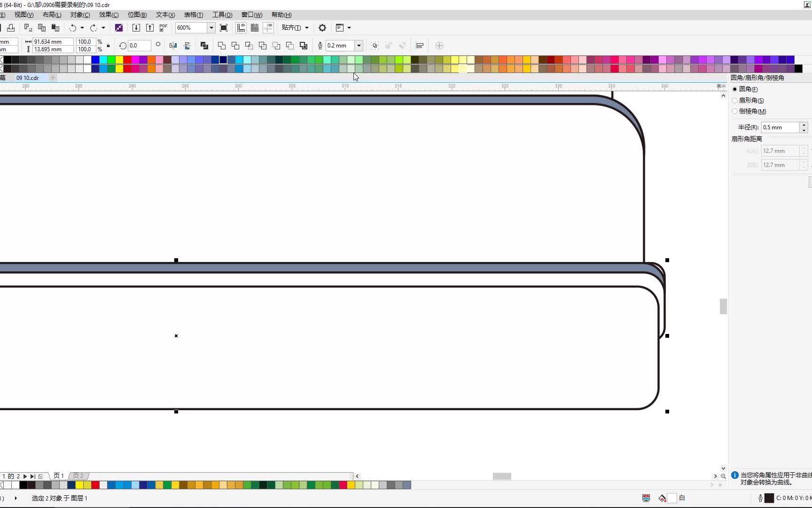The height and width of the screenshot is (508, 812).
Task: Open the 位图 Bitmaps menu
Action: 137,15
